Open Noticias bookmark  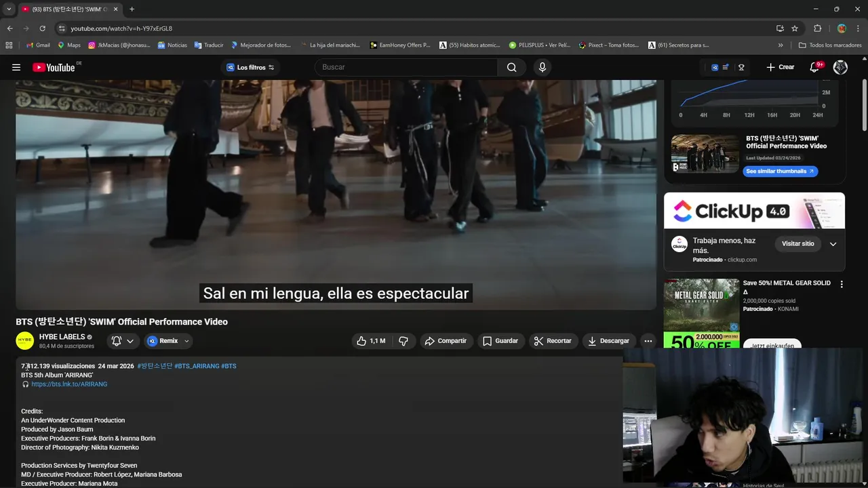[x=172, y=45]
